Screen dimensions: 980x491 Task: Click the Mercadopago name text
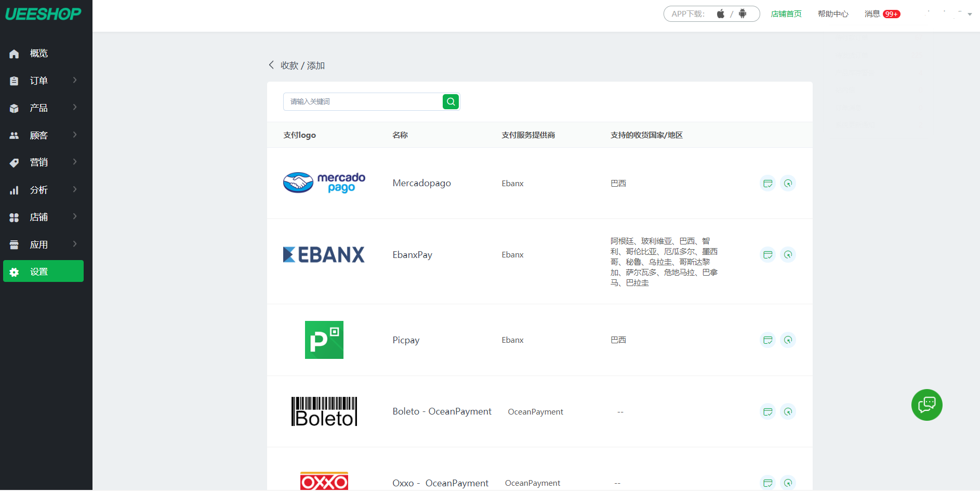tap(421, 183)
